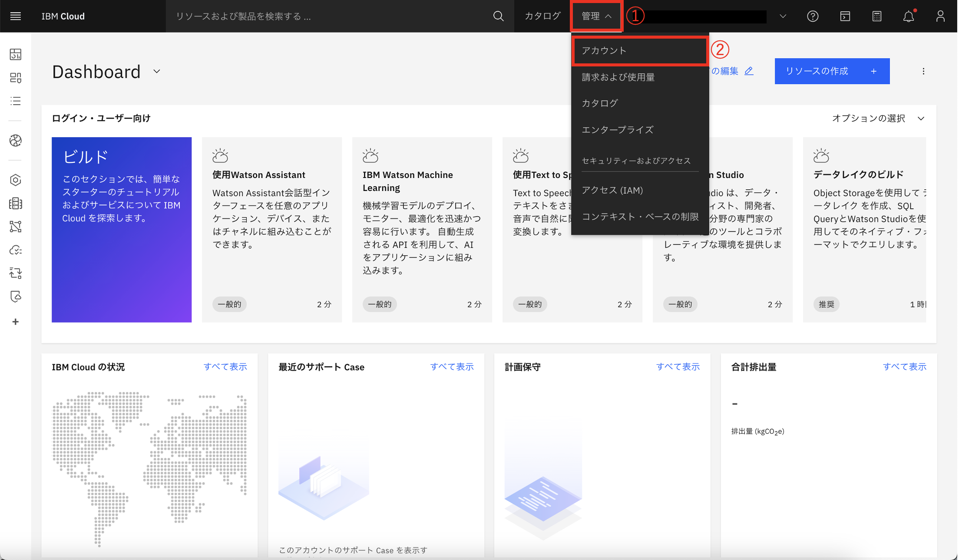The height and width of the screenshot is (560, 959).
Task: Open the user profile avatar icon
Action: [x=940, y=16]
